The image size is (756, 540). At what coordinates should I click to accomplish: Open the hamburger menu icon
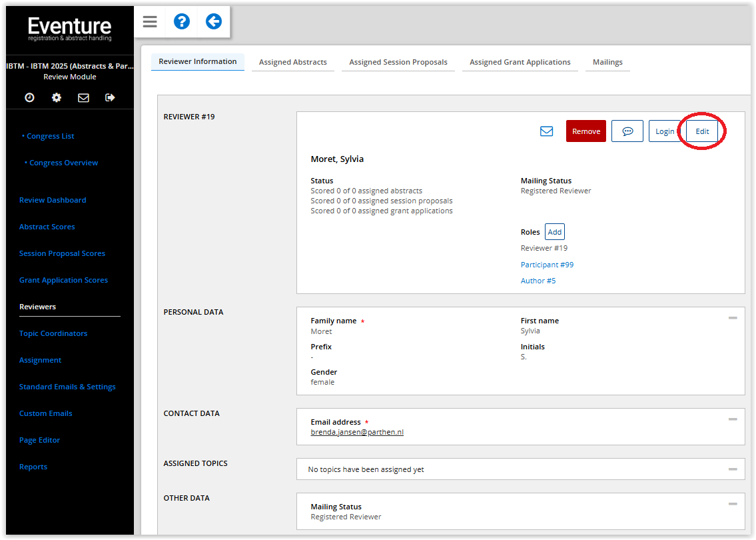click(150, 22)
